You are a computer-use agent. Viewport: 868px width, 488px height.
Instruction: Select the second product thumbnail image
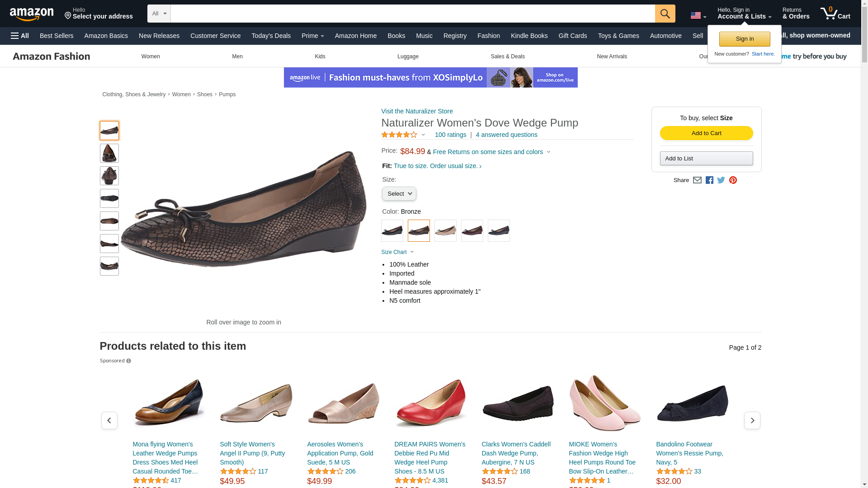(109, 153)
